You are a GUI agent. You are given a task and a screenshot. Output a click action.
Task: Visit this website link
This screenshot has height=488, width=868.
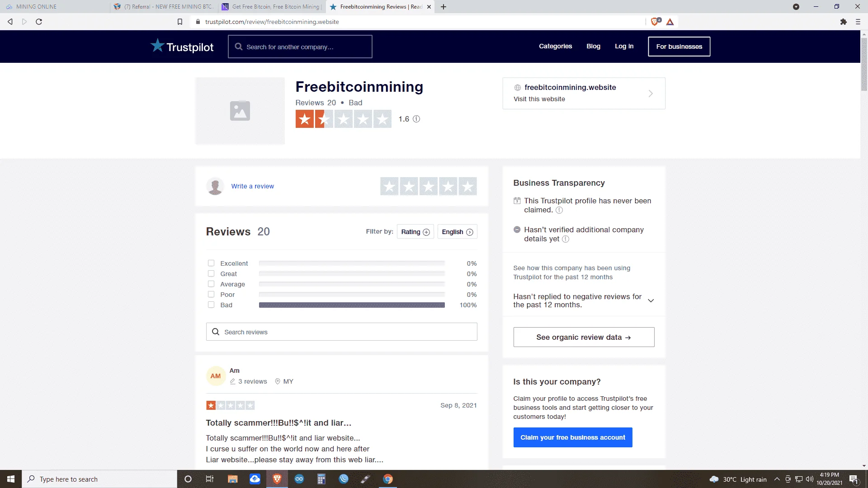click(539, 99)
